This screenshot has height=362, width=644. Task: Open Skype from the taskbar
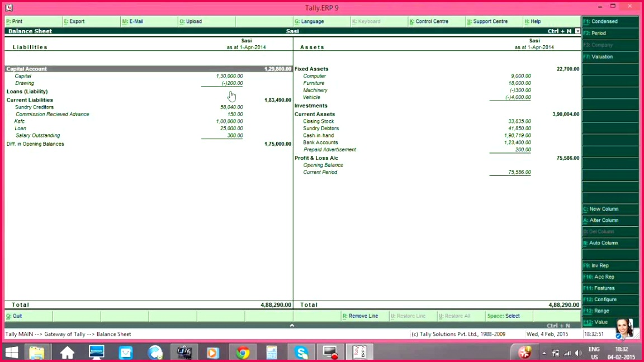click(302, 353)
